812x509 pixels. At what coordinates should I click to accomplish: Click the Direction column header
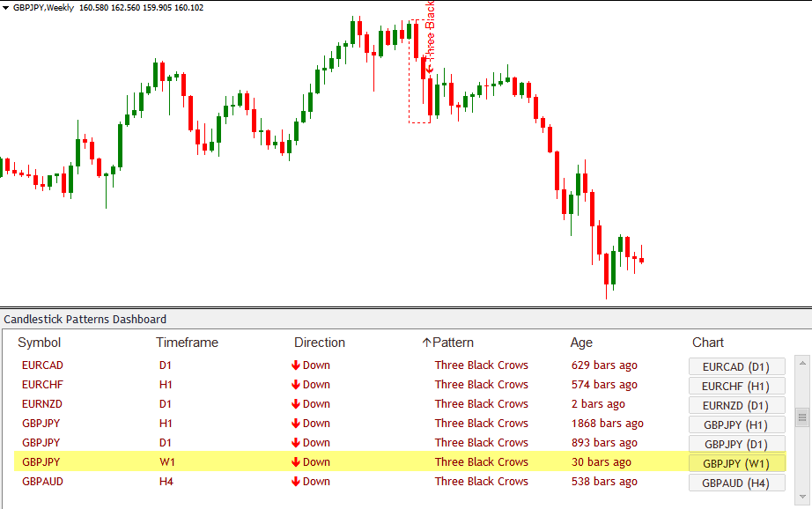(319, 343)
